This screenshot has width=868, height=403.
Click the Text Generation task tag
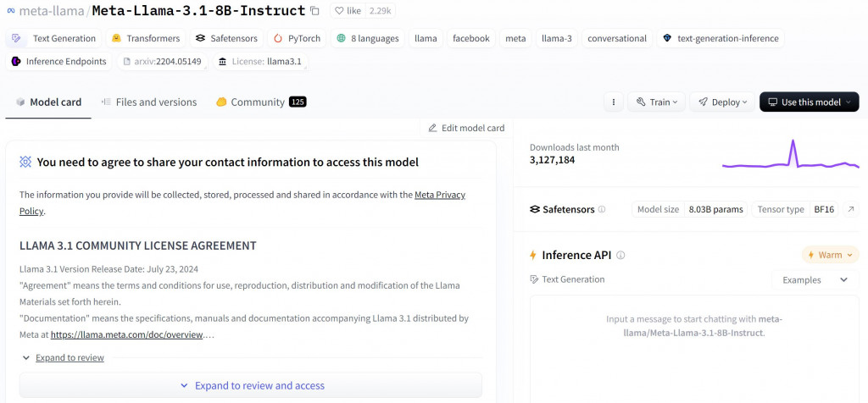(x=55, y=38)
